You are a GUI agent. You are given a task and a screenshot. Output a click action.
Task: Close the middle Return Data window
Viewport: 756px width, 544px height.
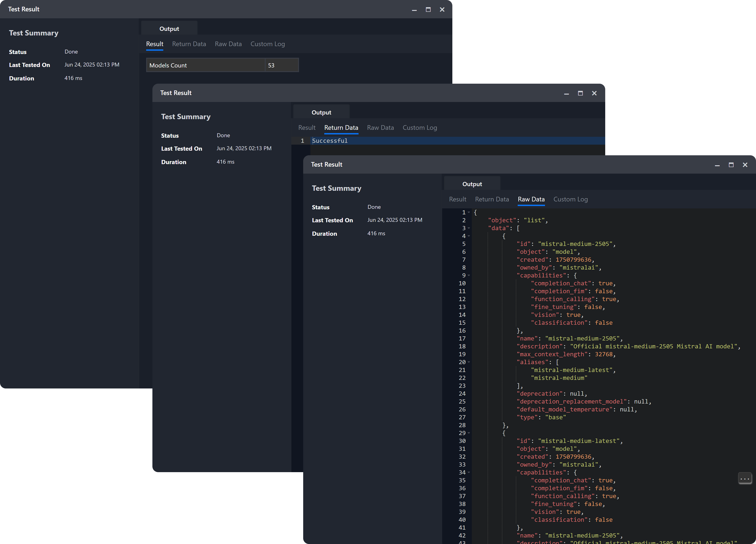pos(594,93)
